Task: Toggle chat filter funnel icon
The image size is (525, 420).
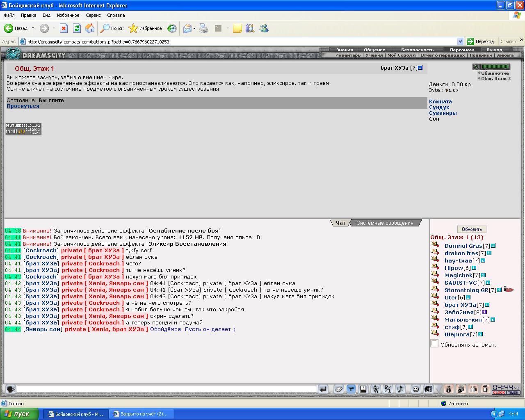Action: coord(351,389)
